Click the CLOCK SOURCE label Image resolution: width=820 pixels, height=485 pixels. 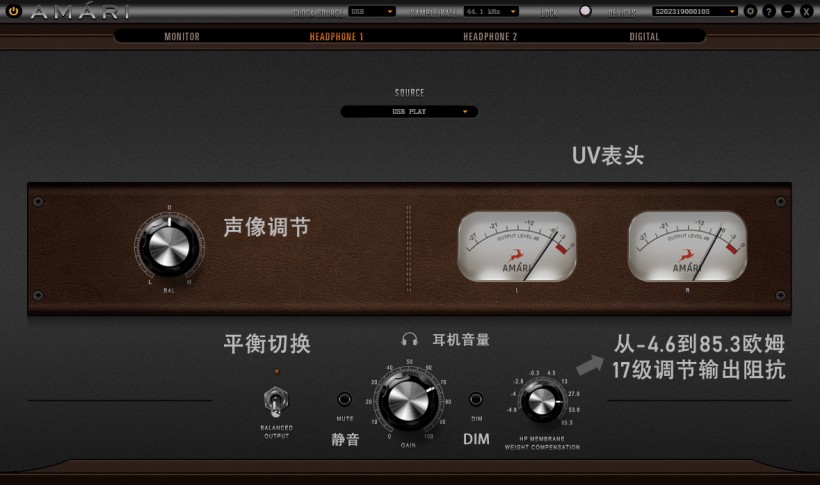(318, 13)
